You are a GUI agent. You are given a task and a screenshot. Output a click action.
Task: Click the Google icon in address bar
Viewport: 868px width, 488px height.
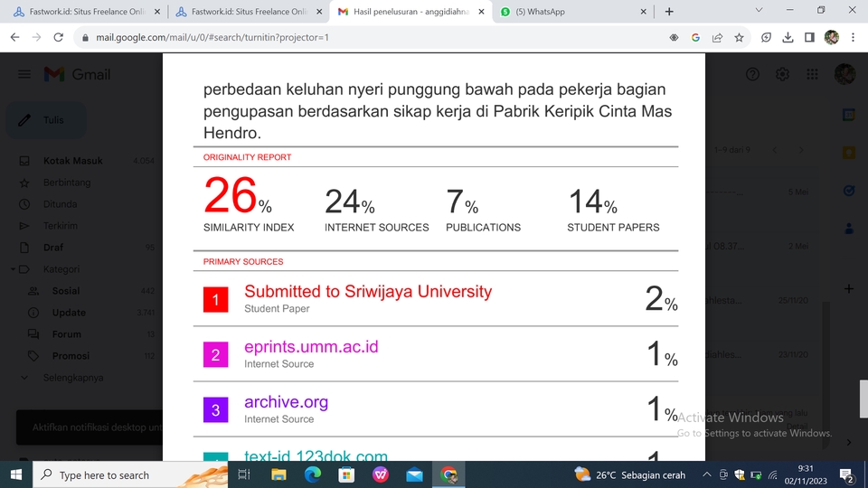tap(696, 37)
